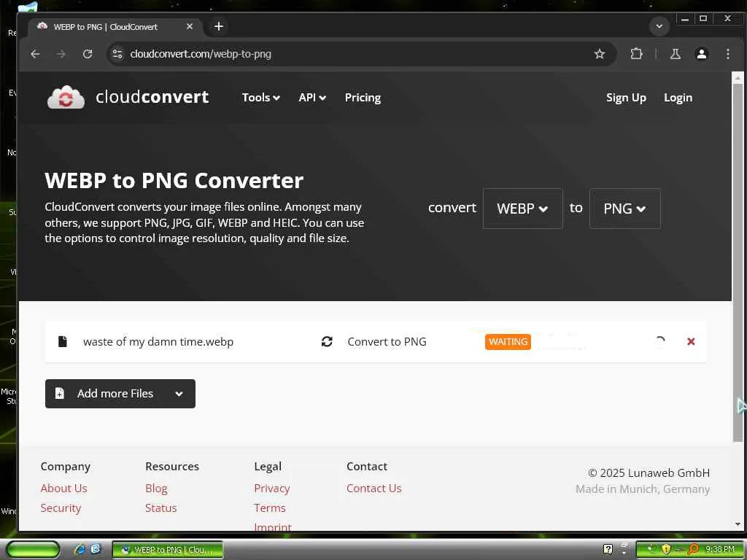Open the Privacy link
The height and width of the screenshot is (560, 747).
click(x=272, y=488)
